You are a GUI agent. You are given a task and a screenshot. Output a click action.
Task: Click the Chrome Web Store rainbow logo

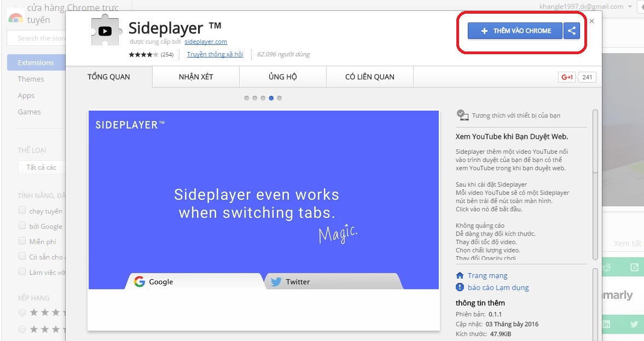(16, 17)
